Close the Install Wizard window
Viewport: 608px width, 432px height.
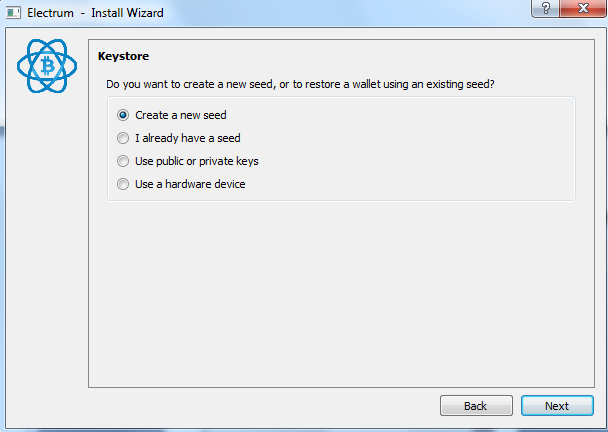[583, 8]
